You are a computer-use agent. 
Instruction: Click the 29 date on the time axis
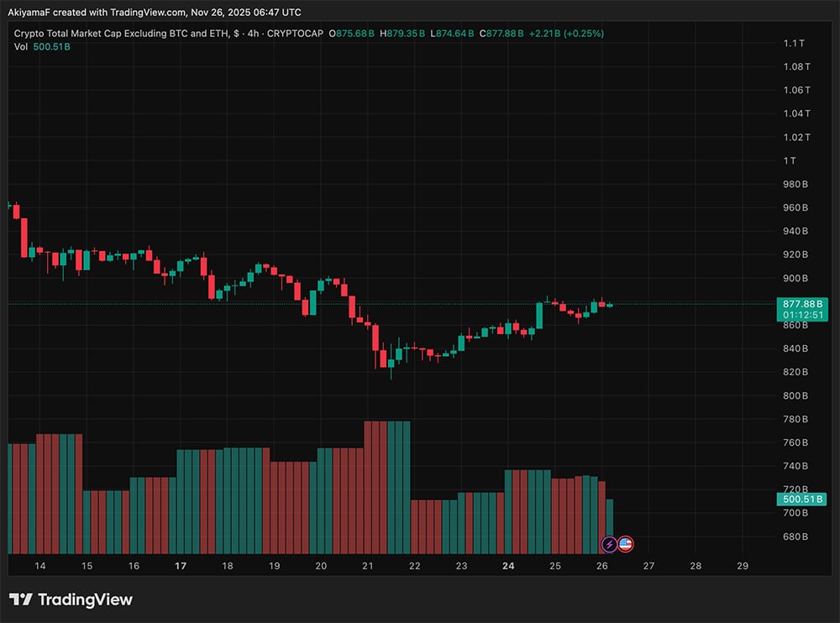point(742,566)
